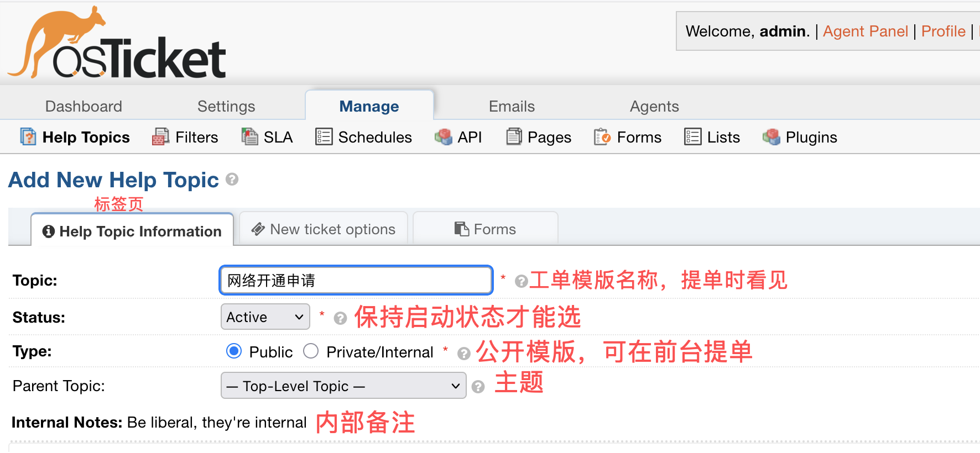The width and height of the screenshot is (980, 453).
Task: Go to the Settings navigation tab
Action: click(x=226, y=106)
